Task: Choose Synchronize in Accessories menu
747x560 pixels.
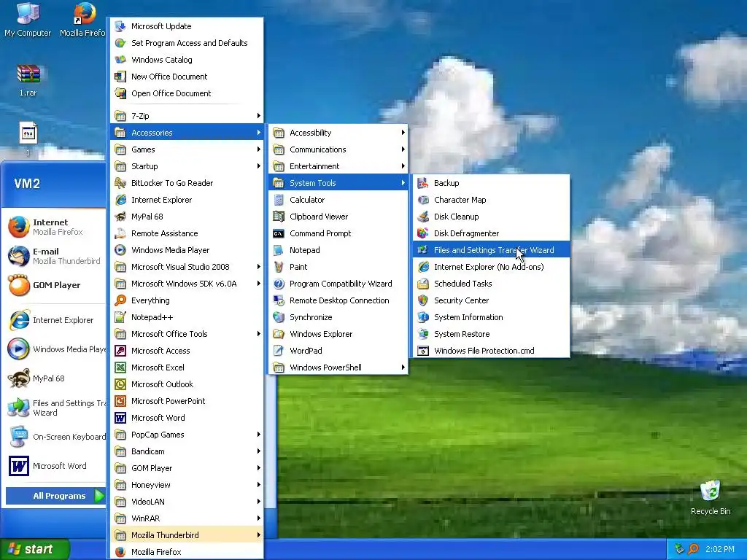Action: (338, 316)
